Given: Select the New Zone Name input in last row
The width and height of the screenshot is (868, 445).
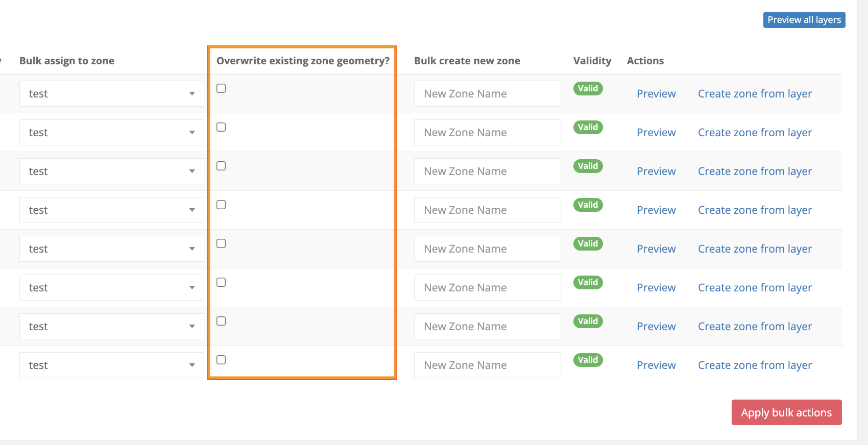Looking at the screenshot, I should [487, 365].
